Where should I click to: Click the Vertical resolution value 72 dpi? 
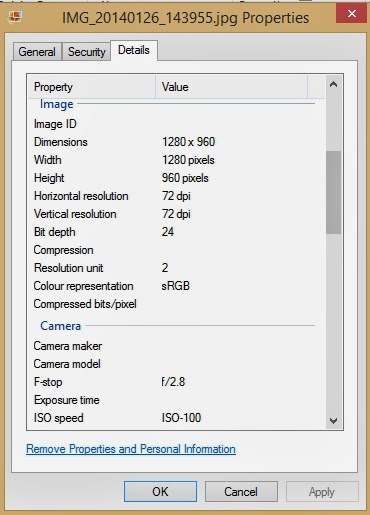176,214
